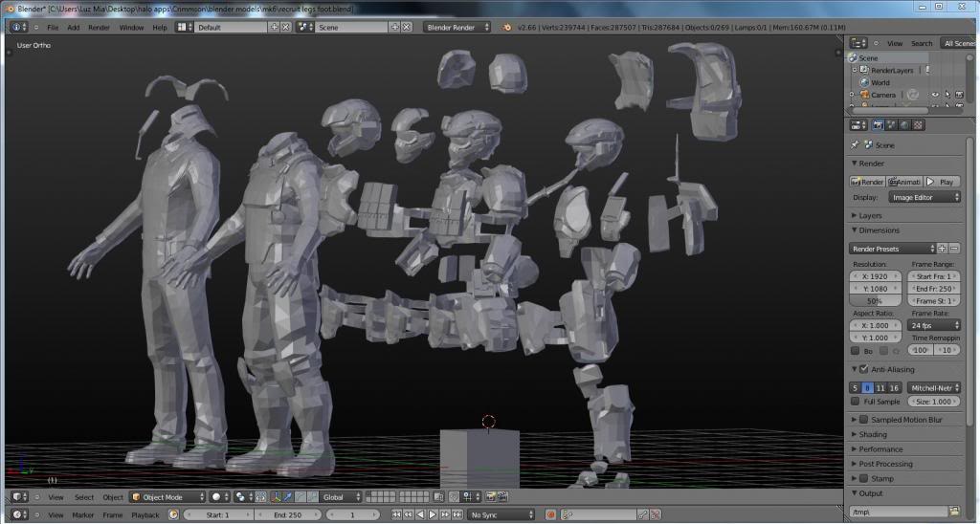This screenshot has height=524, width=980.
Task: Open the Select menu in 3D view header
Action: coord(84,497)
